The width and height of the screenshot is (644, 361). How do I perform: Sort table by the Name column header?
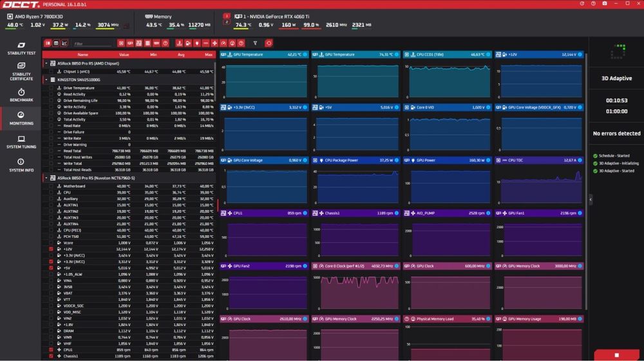[82, 55]
